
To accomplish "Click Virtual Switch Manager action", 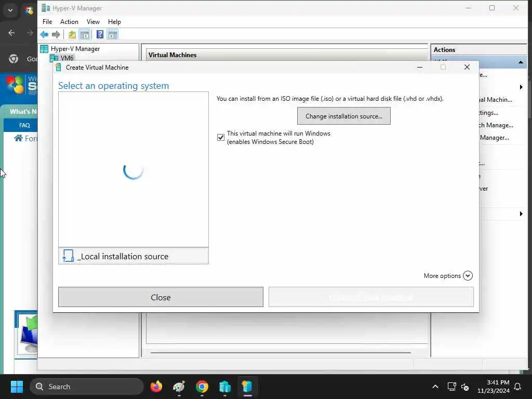I will [496, 125].
